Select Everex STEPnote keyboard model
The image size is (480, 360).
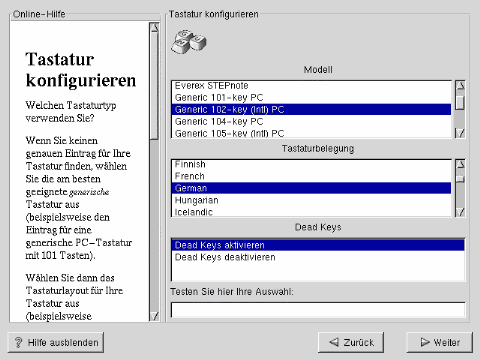311,86
